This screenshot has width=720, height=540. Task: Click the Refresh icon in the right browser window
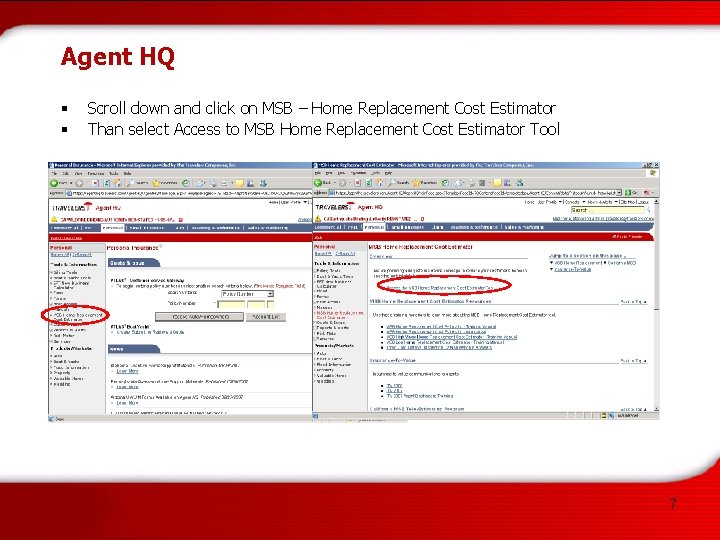(368, 183)
